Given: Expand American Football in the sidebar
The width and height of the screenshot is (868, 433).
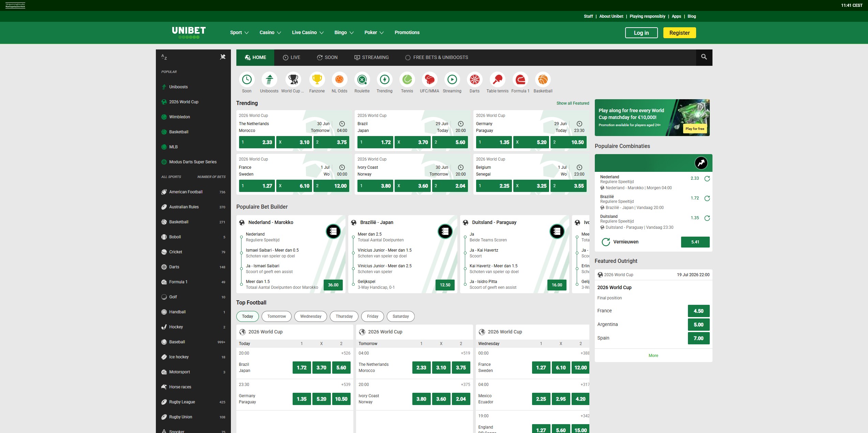Looking at the screenshot, I should click(x=193, y=192).
